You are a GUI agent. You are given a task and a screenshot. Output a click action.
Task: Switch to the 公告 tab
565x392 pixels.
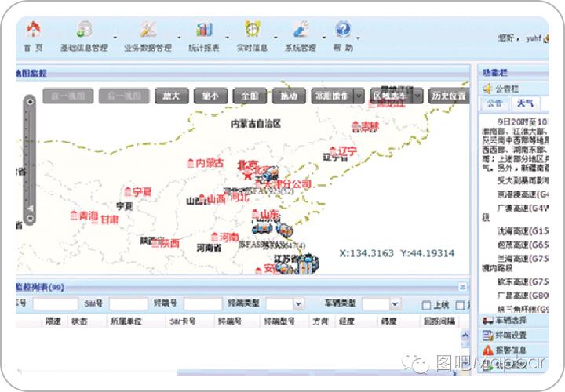click(x=494, y=103)
